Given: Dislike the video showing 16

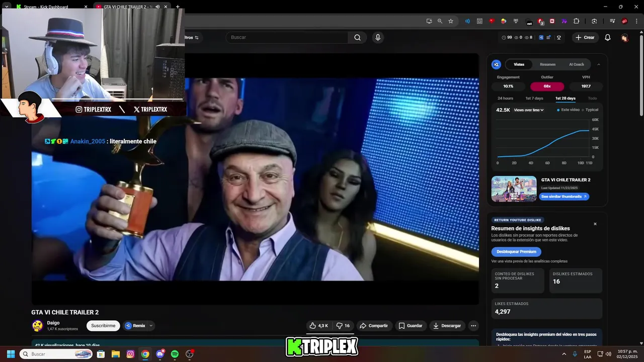Looking at the screenshot, I should coord(343,326).
